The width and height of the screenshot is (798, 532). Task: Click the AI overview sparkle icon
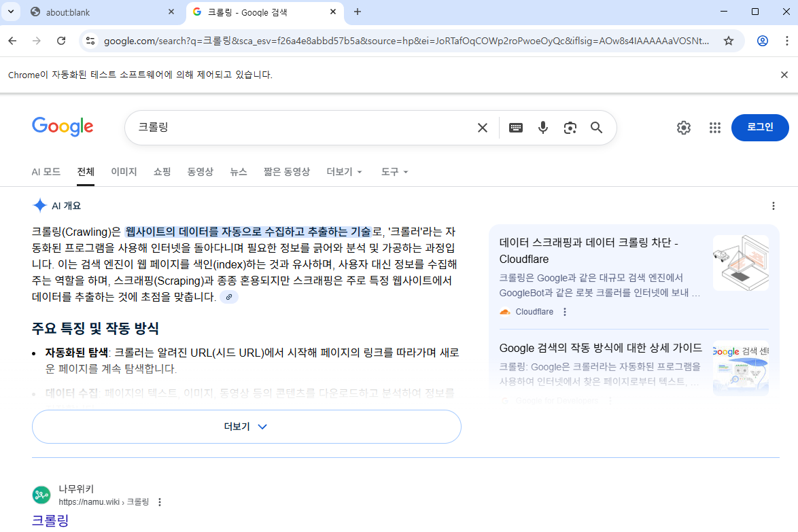(x=39, y=205)
